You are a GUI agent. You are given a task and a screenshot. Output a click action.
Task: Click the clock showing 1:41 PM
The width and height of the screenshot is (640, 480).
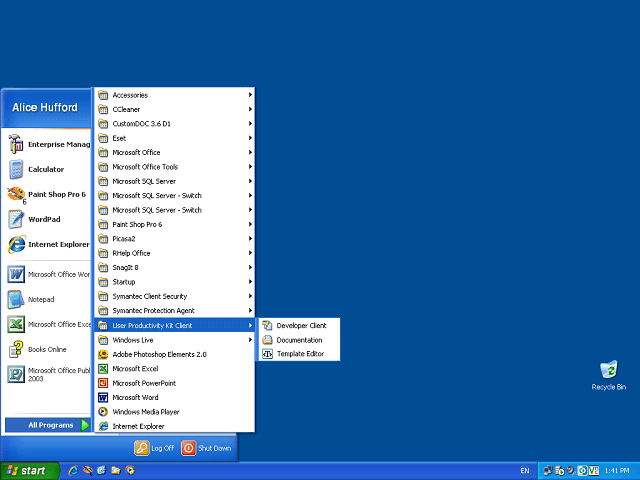tap(617, 471)
